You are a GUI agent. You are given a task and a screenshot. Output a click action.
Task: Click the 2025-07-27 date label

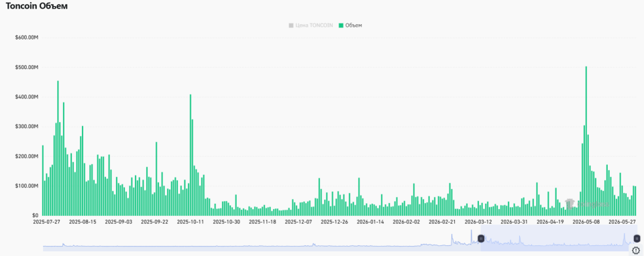coord(46,222)
